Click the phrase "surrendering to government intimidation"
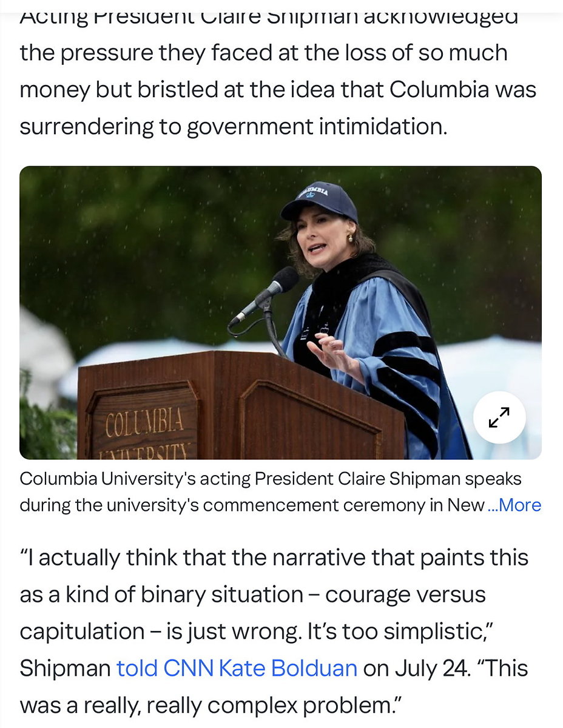The width and height of the screenshot is (563, 728). pos(233,127)
